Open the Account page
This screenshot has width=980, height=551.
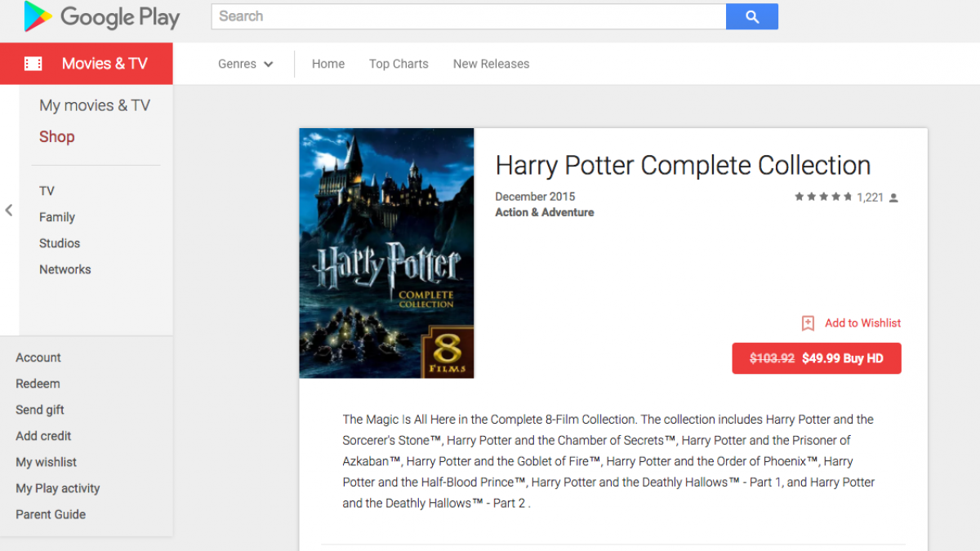point(38,358)
